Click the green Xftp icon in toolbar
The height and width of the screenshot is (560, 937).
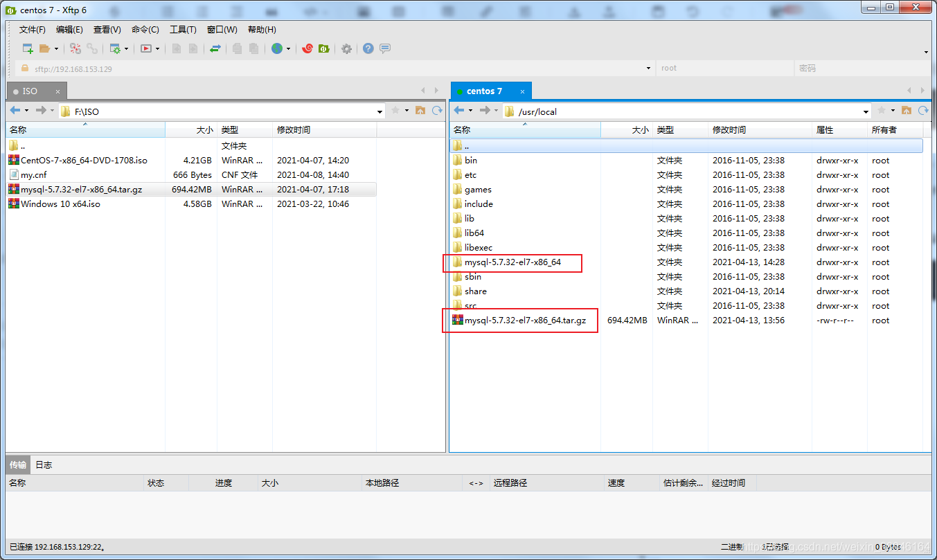[323, 48]
